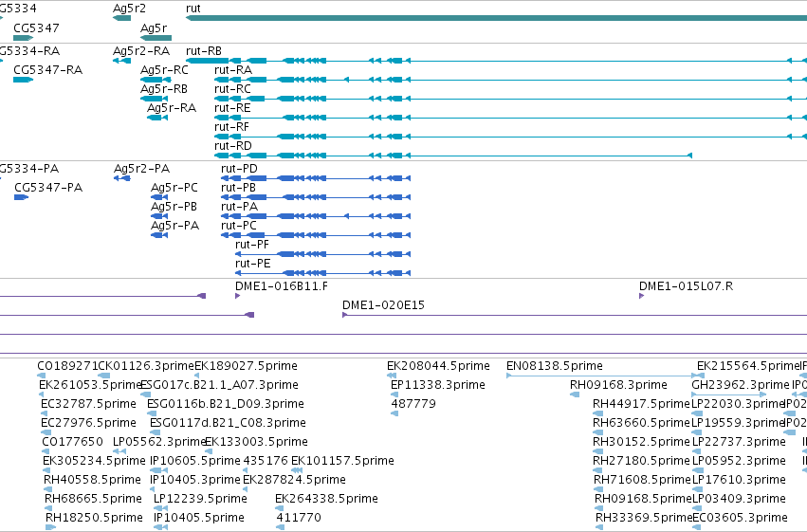Select the Ag5r-RC transcript
Viewport: 807px width, 532px height.
click(164, 70)
